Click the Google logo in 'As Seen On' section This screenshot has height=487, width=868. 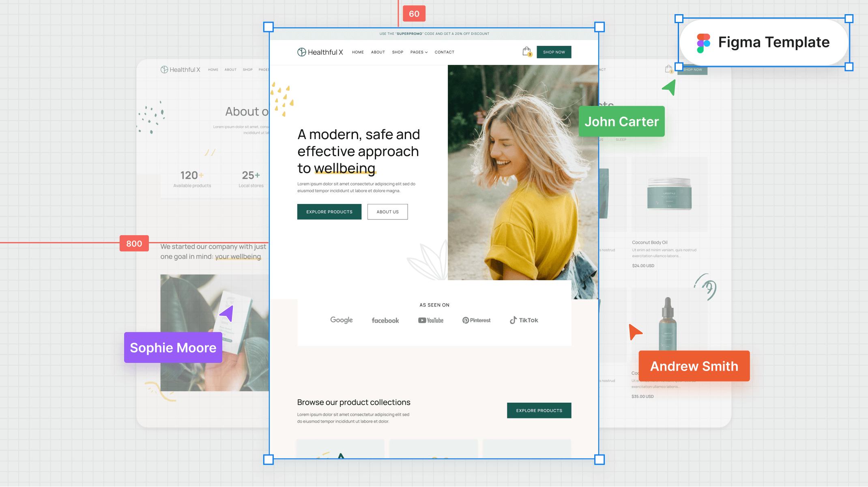342,320
